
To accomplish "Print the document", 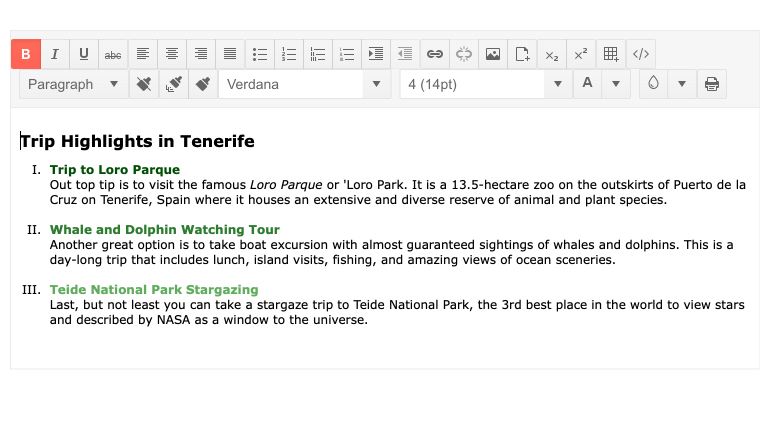I will pos(712,84).
